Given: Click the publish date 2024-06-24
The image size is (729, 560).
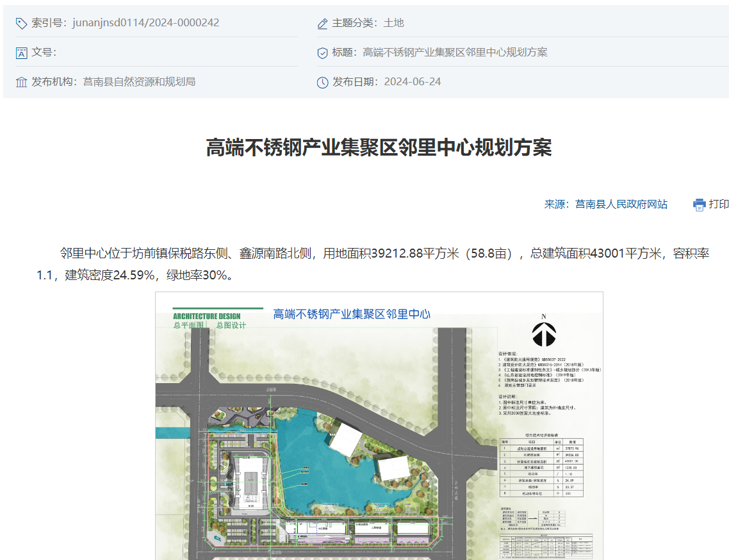Looking at the screenshot, I should click(412, 82).
